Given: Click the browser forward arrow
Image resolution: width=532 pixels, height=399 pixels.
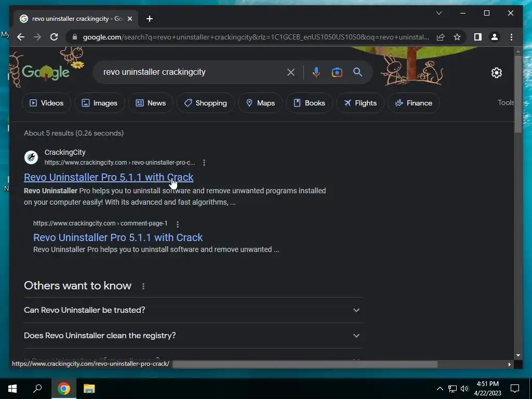Looking at the screenshot, I should tap(37, 37).
